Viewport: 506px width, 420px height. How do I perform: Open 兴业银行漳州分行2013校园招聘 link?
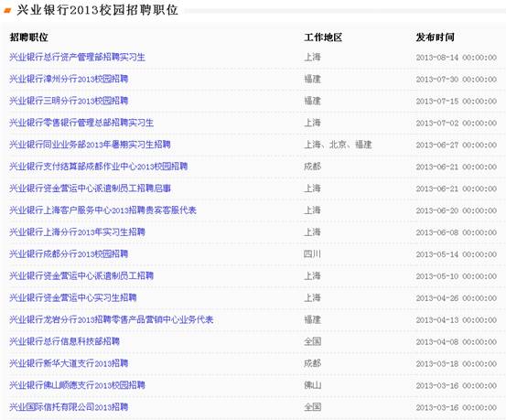coord(69,79)
